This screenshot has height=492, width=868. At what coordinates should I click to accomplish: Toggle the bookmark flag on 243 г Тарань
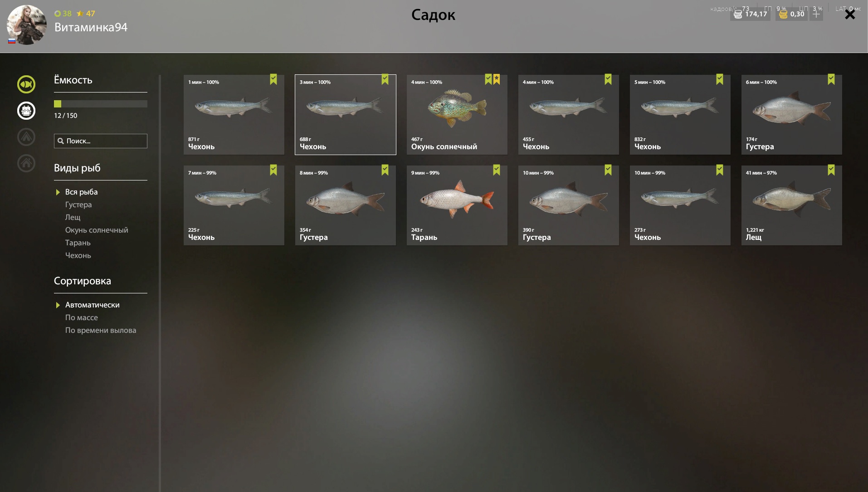[x=497, y=170]
